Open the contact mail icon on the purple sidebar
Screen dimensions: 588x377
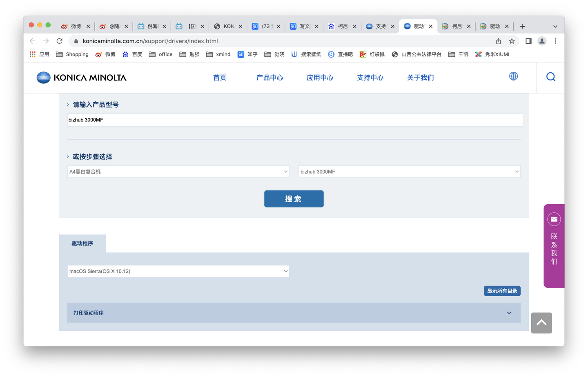click(x=554, y=219)
